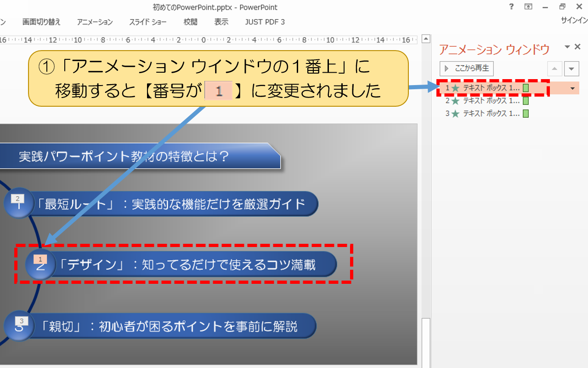Click green timing bar of animation item 2

tap(526, 101)
